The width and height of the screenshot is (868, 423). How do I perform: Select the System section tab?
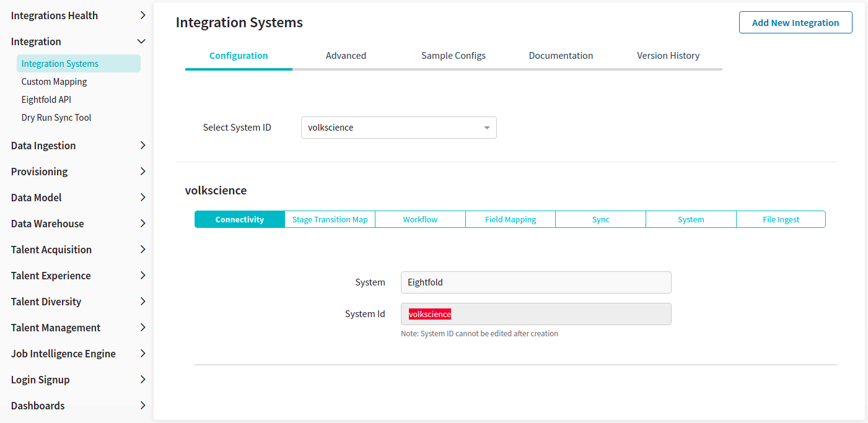click(x=691, y=219)
